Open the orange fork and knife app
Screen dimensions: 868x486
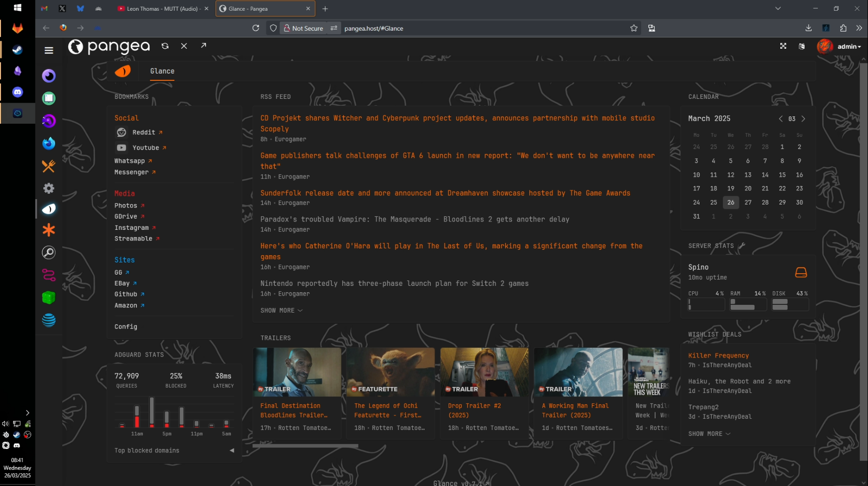[x=49, y=166]
